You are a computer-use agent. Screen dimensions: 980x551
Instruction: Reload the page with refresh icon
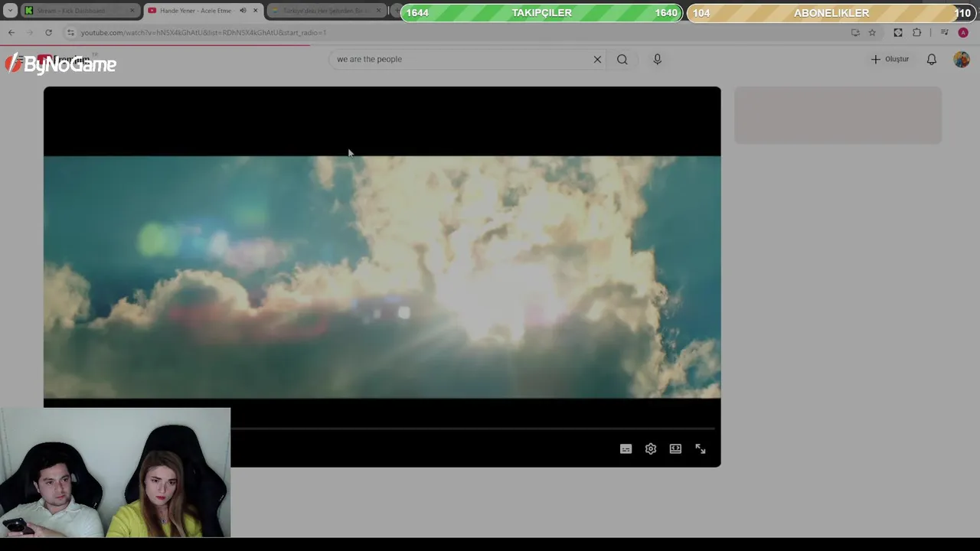(x=48, y=32)
